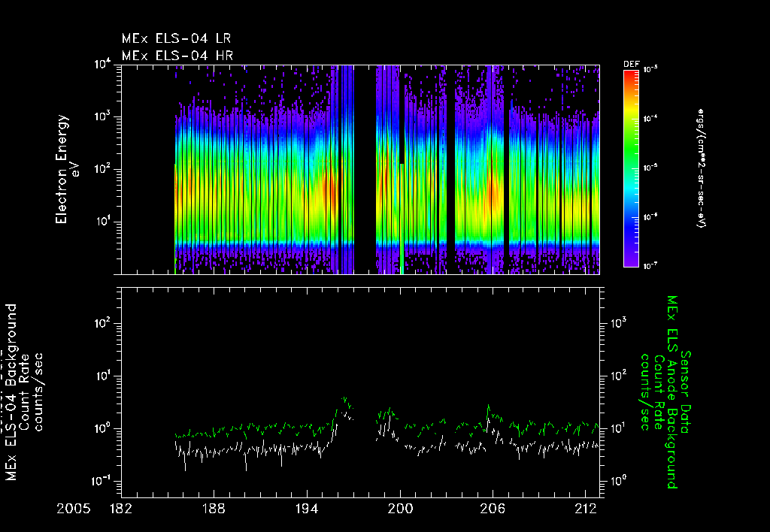Screen dimensions: 770x532
Task: Click the white background-rate line near day 190
Action: tap(246, 452)
